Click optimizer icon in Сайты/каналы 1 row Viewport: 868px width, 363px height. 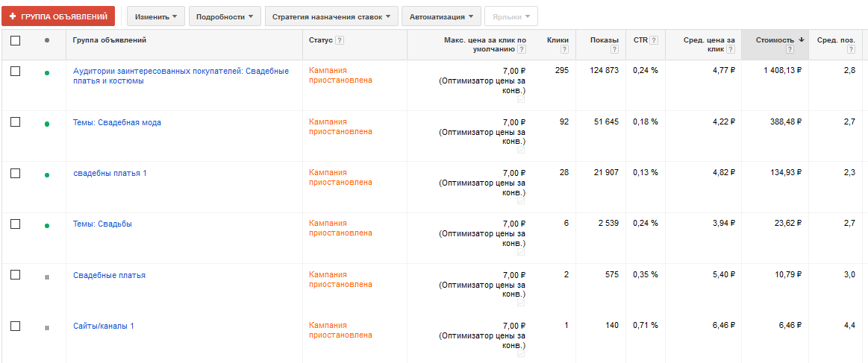[522, 353]
